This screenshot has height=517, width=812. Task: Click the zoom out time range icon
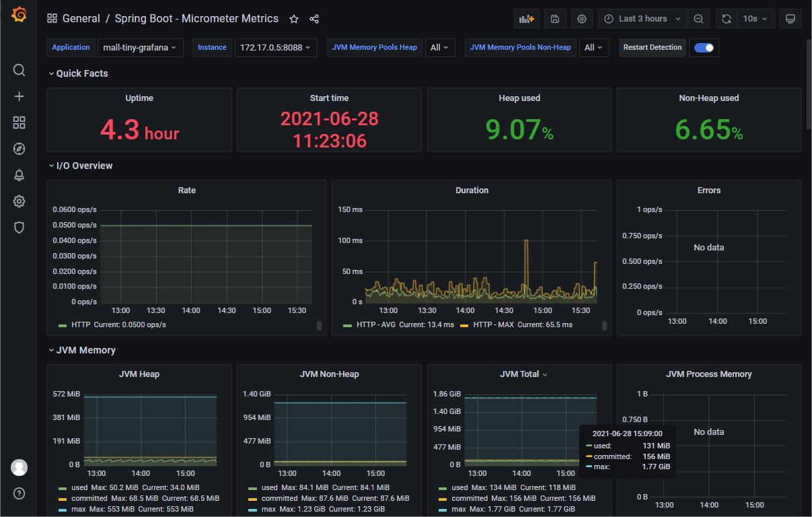[699, 19]
